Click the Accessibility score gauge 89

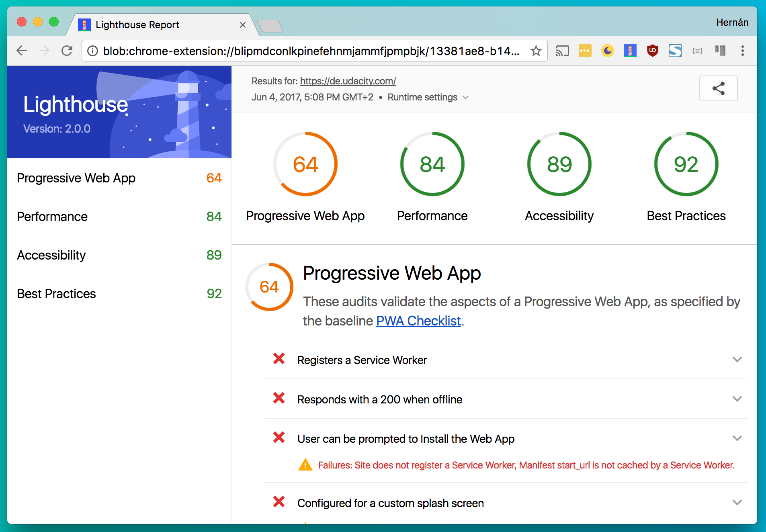(559, 164)
